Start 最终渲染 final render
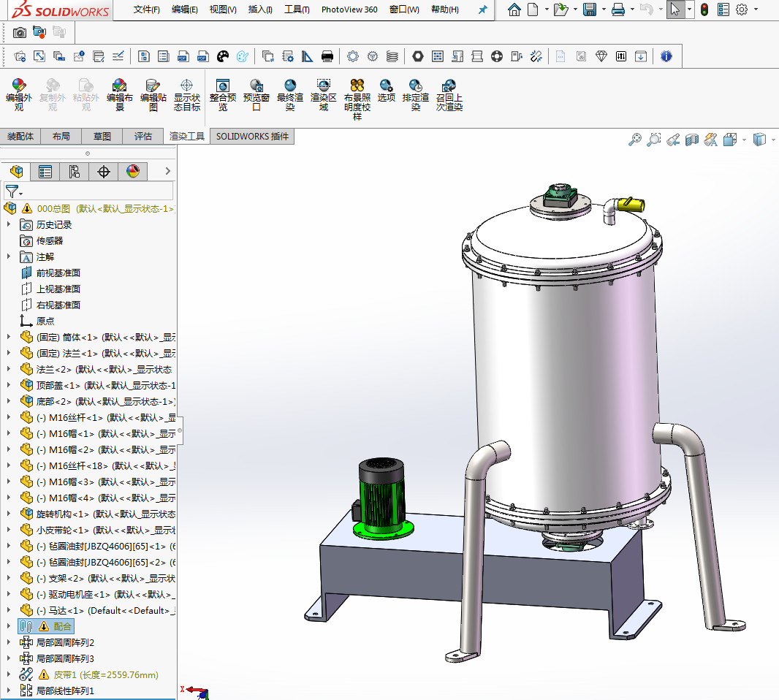 tap(290, 87)
